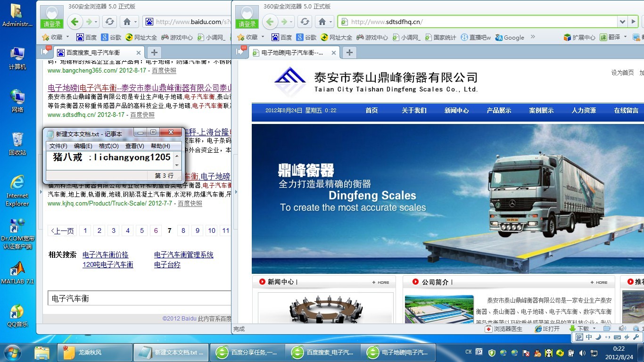Toggle mute speaker in browser status bar
This screenshot has width=644, height=362.
tap(622, 329)
